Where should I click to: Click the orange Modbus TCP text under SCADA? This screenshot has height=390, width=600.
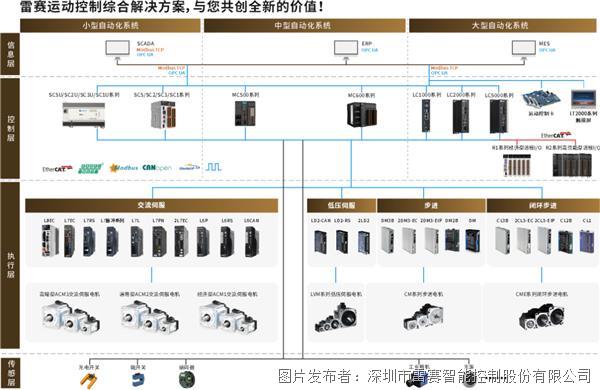tap(150, 50)
